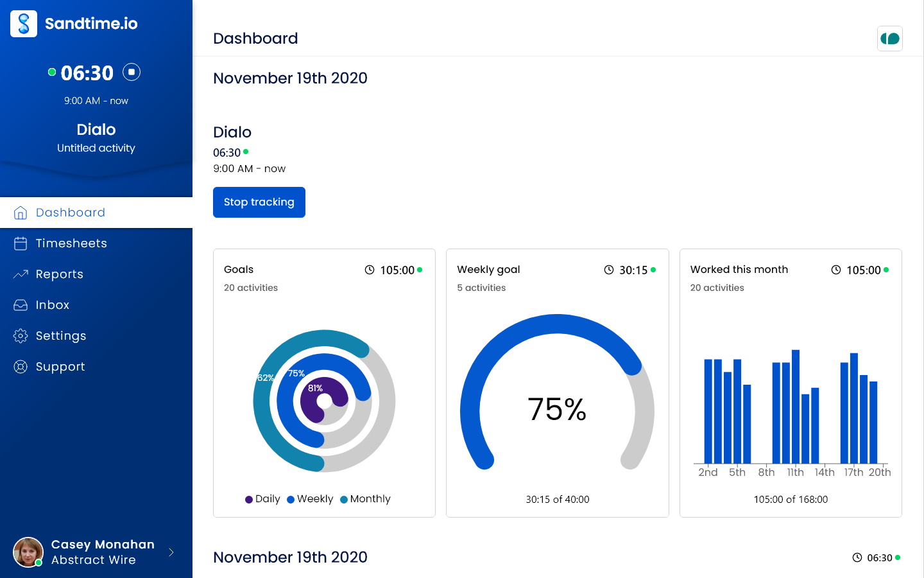Screen dimensions: 924x578
Task: Toggle the Weekly legend item in Goals chart
Action: click(x=310, y=499)
